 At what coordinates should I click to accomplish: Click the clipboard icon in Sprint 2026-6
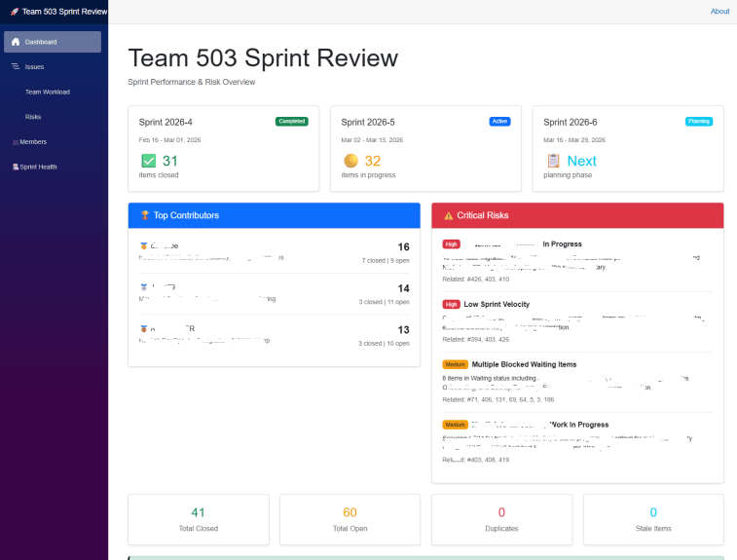(x=553, y=161)
